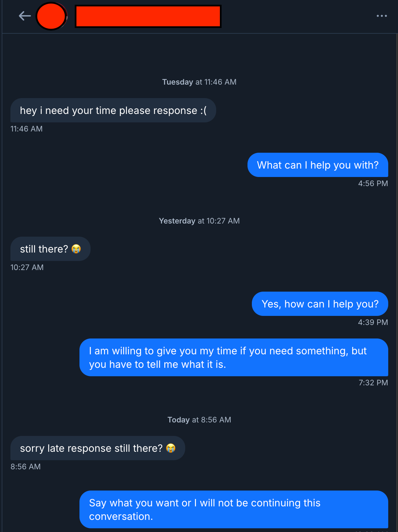
Task: Click the 7:32 PM message timestamp
Action: 373,383
